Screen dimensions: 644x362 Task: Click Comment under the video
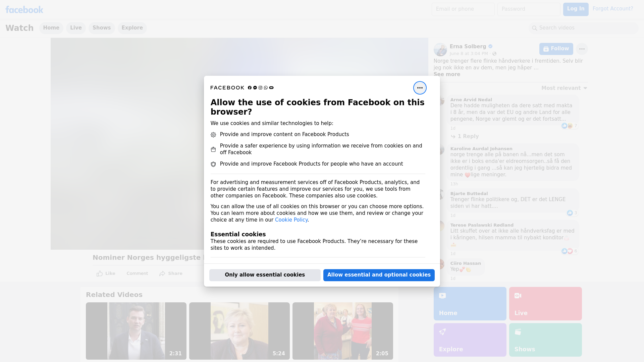[x=137, y=274]
